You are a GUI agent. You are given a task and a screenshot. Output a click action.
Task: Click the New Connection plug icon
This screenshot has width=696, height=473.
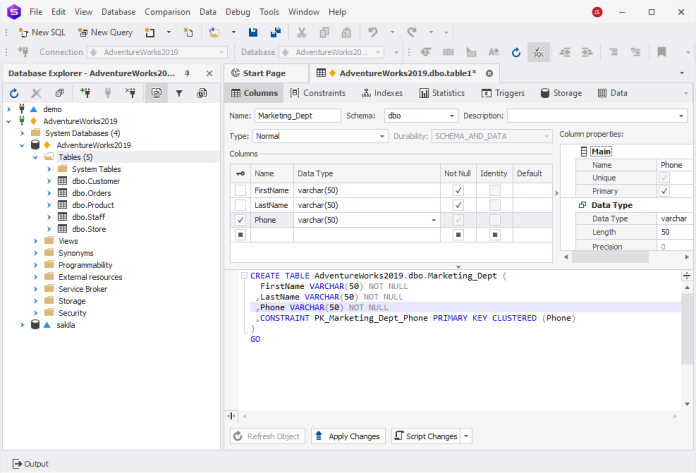point(84,93)
